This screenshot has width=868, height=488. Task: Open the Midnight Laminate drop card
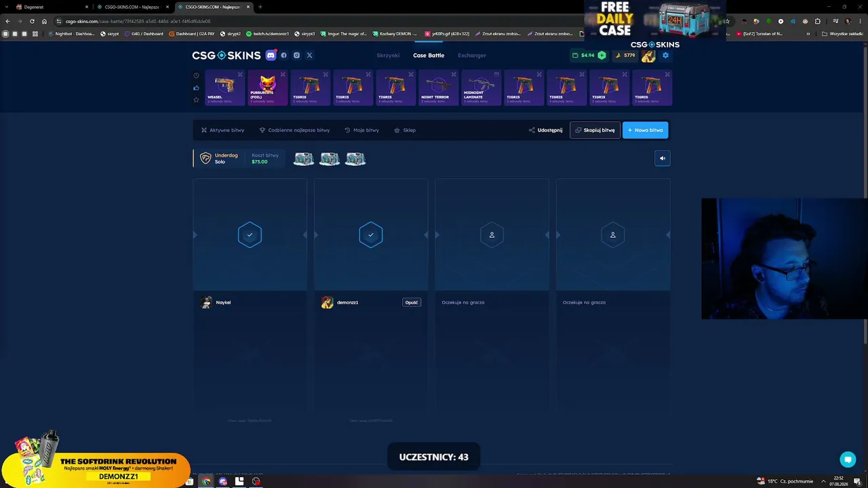[x=481, y=87]
